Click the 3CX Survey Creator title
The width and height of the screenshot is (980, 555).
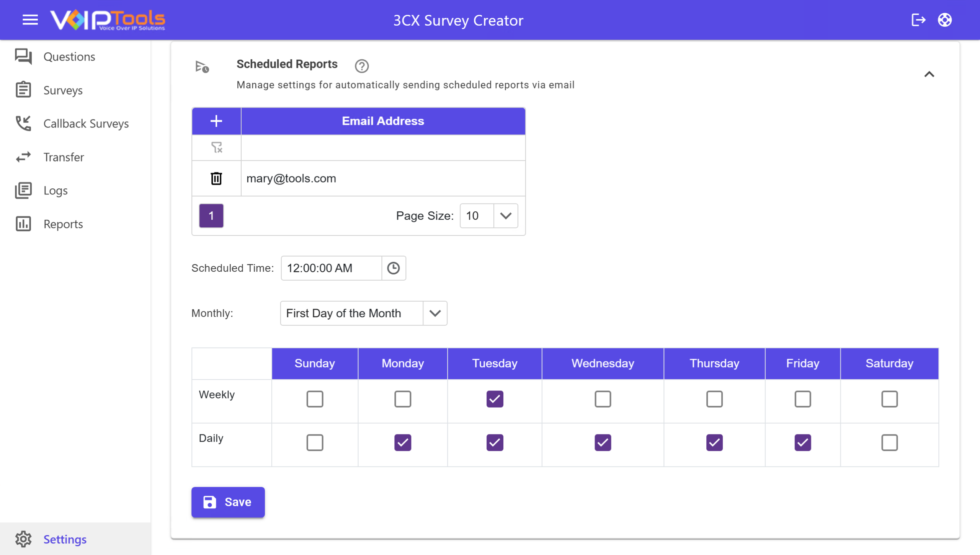coord(458,20)
